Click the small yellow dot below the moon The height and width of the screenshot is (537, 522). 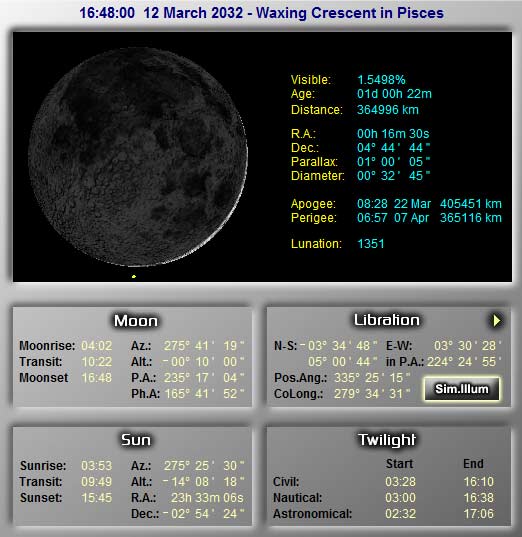coord(134,276)
